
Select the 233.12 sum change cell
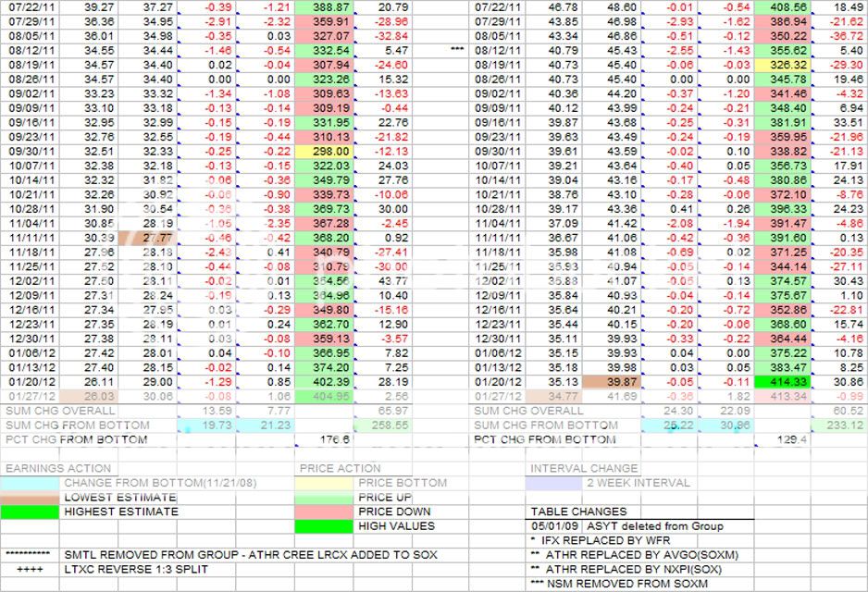click(x=839, y=425)
